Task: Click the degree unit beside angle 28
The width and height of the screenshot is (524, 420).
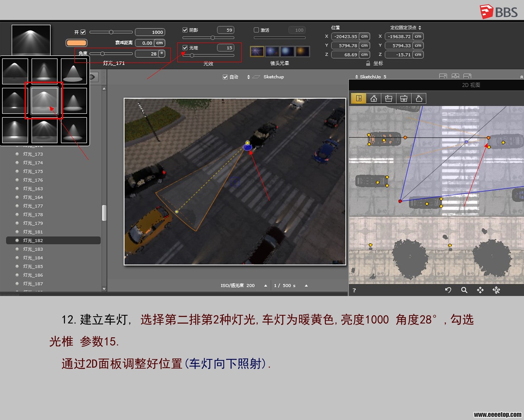Action: pos(162,54)
